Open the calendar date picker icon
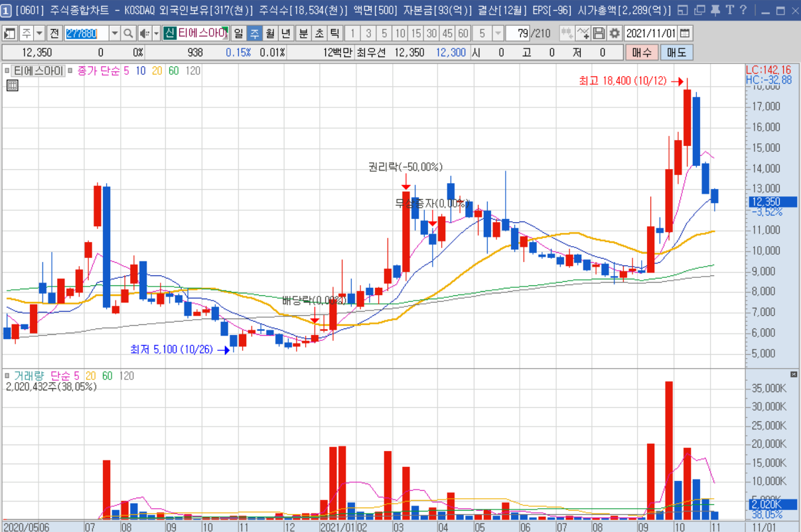This screenshot has height=532, width=801. tap(685, 33)
